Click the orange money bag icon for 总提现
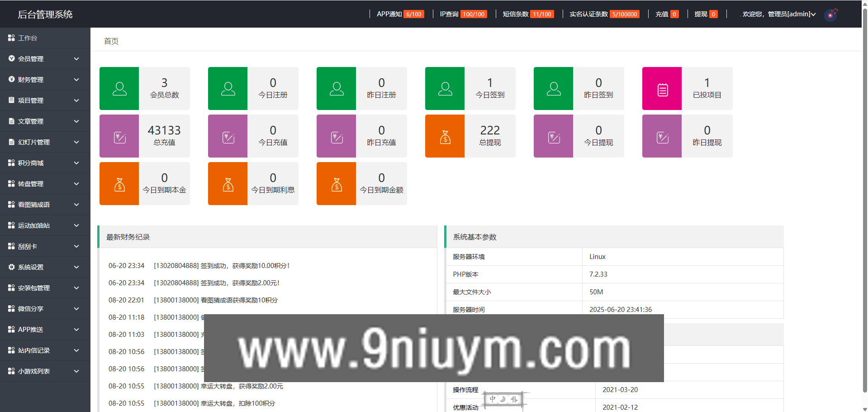This screenshot has height=412, width=868. tap(445, 136)
